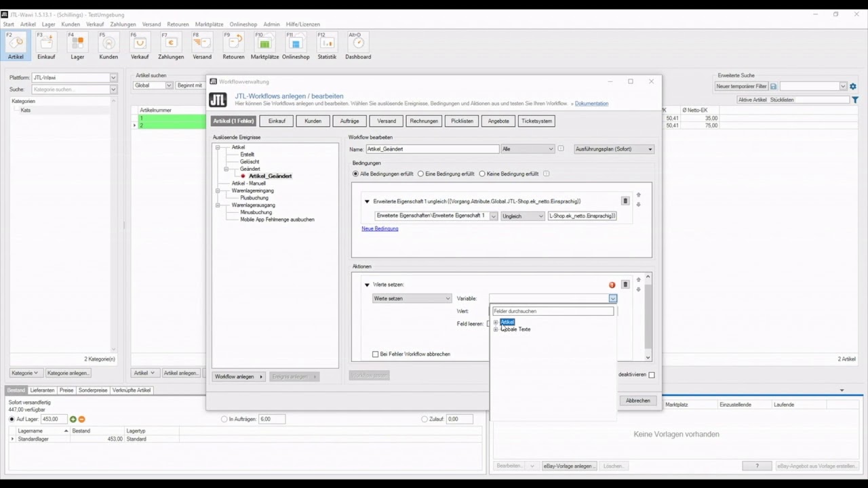Click the Abbrechen button
Image resolution: width=868 pixels, height=488 pixels.
pos(637,401)
